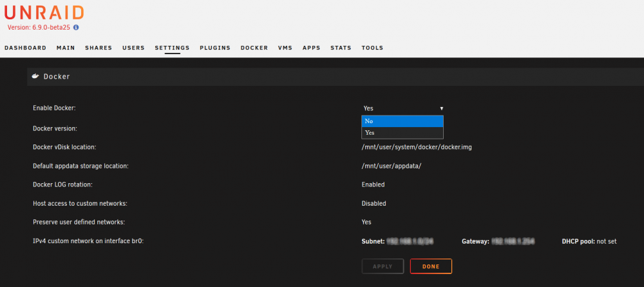The image size is (644, 287).
Task: Click the Version 6.9.0-beta25 text
Action: [39, 28]
